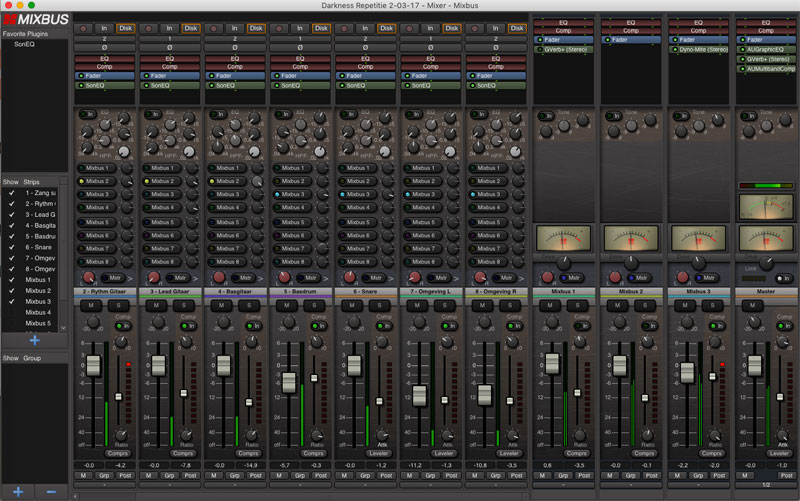Click the Disk button on Snare strip
800x501 pixels.
[x=386, y=29]
